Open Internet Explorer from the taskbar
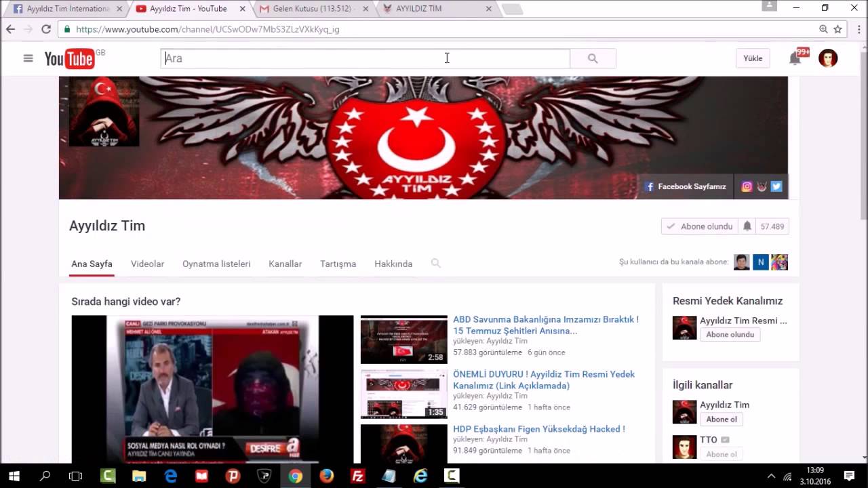The width and height of the screenshot is (868, 488). click(x=420, y=476)
